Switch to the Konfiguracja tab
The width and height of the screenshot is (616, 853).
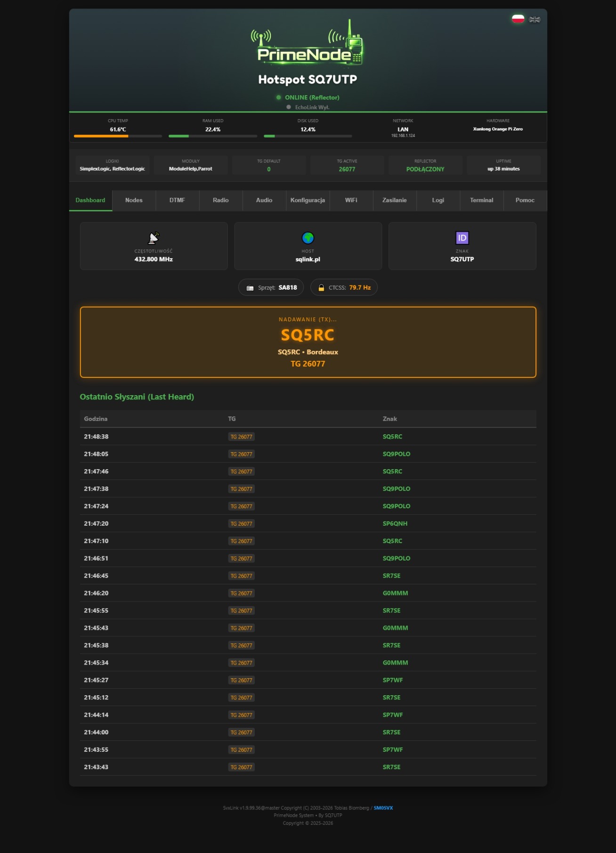(308, 200)
